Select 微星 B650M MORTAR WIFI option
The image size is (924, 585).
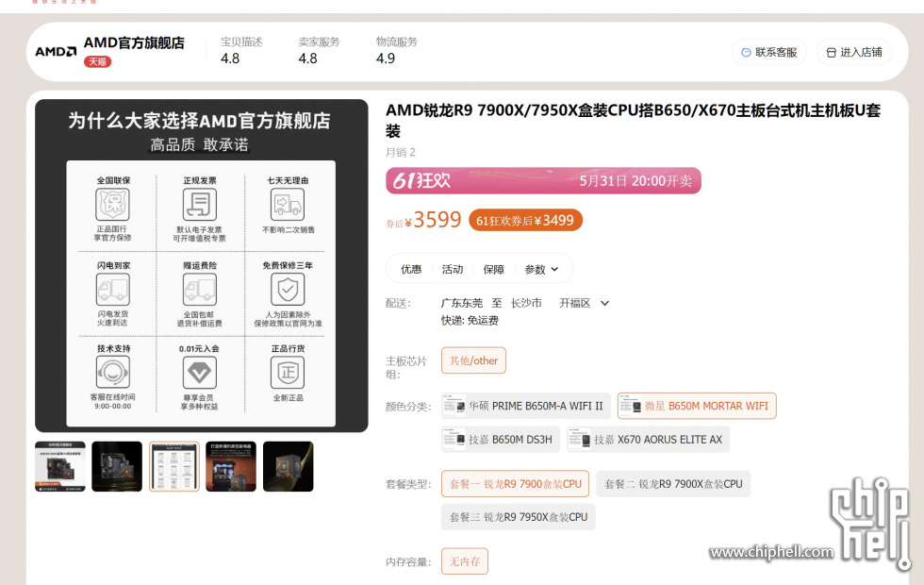697,406
